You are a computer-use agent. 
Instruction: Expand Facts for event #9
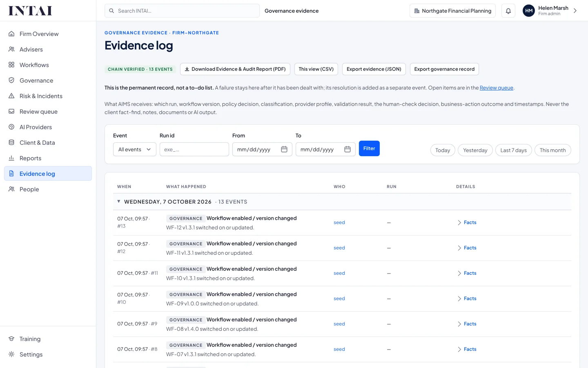click(x=467, y=324)
